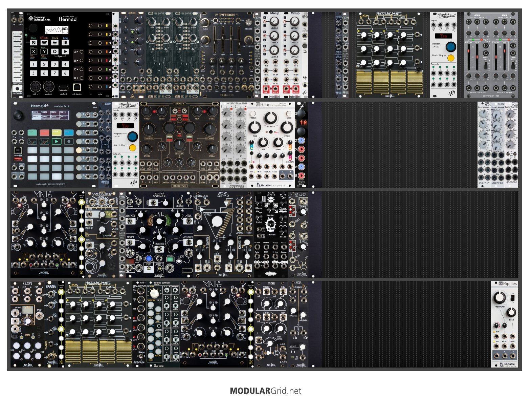532x398 pixels.
Task: Click the FEED knob on VHIKK X
Action: pos(212,111)
